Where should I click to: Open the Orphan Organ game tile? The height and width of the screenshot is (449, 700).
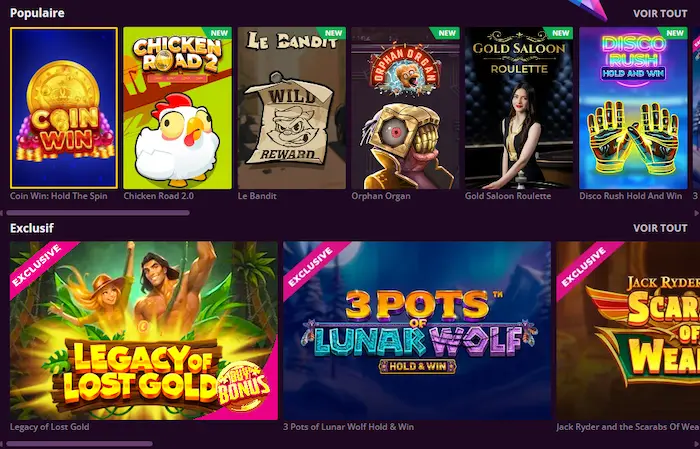[405, 108]
